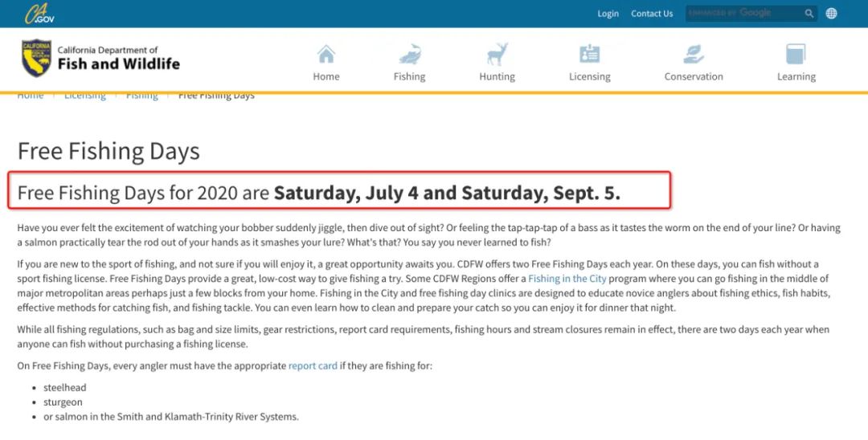Open the Conservation leaf-in-hand icon

coord(694,54)
